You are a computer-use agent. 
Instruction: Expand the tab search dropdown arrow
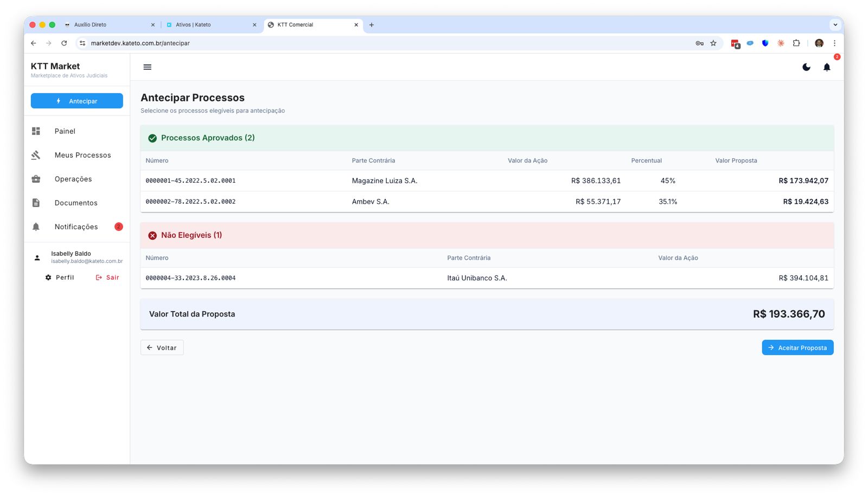(835, 25)
